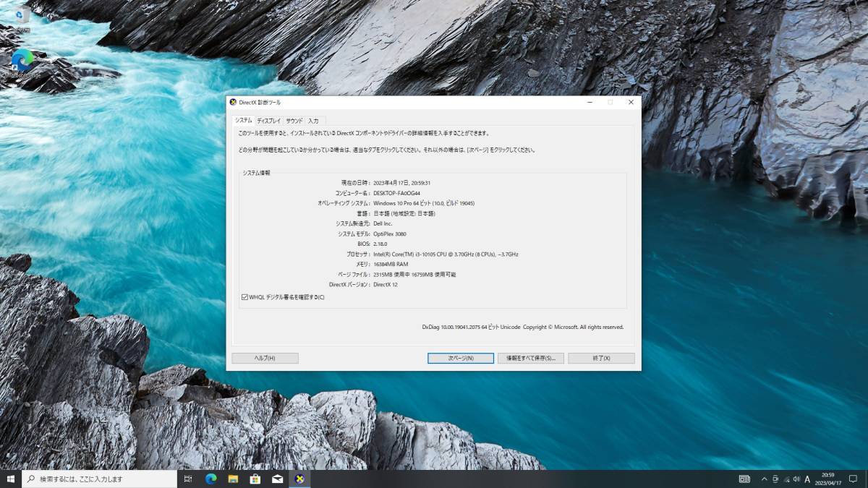The width and height of the screenshot is (868, 488).
Task: Toggle the WHQL digital signature checkbox
Action: tap(245, 297)
